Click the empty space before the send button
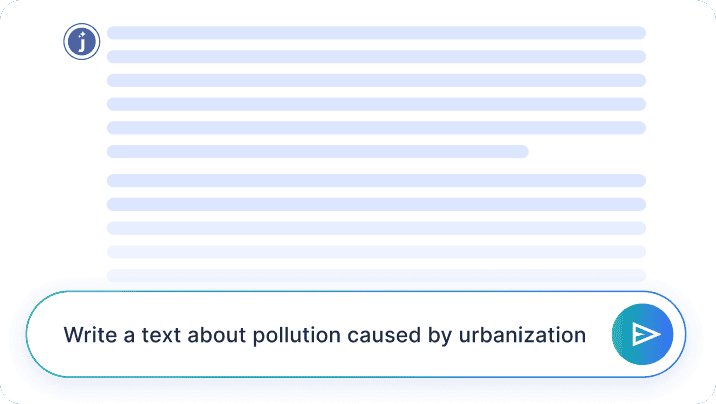 point(599,335)
